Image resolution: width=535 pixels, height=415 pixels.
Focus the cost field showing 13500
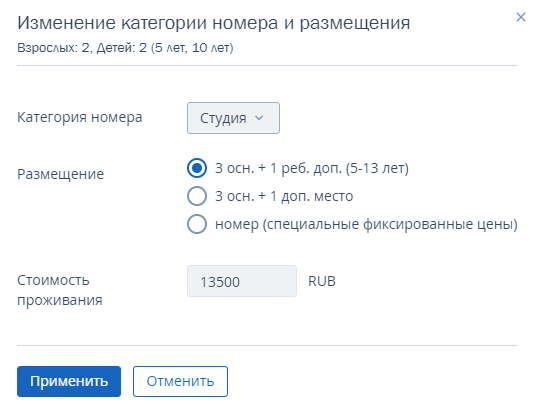point(242,281)
